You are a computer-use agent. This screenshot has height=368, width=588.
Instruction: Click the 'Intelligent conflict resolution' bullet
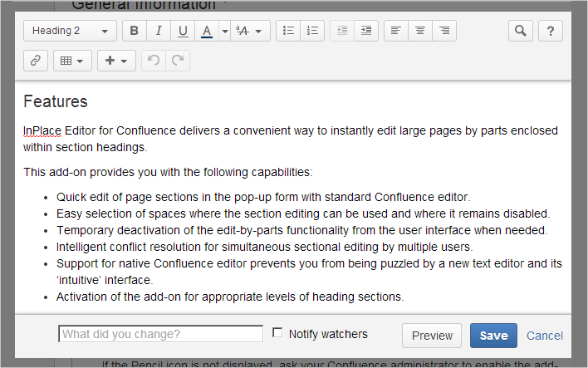(264, 247)
